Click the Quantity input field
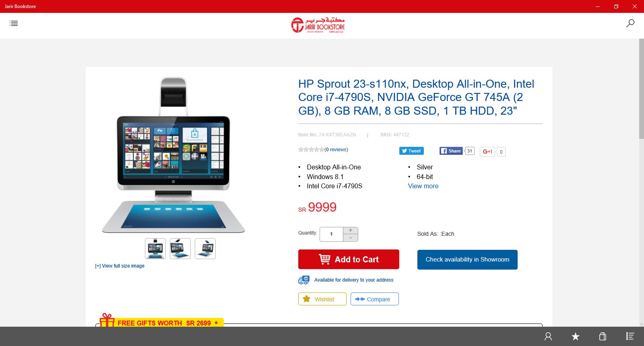Screen dimensions: 644x346 coord(331,234)
